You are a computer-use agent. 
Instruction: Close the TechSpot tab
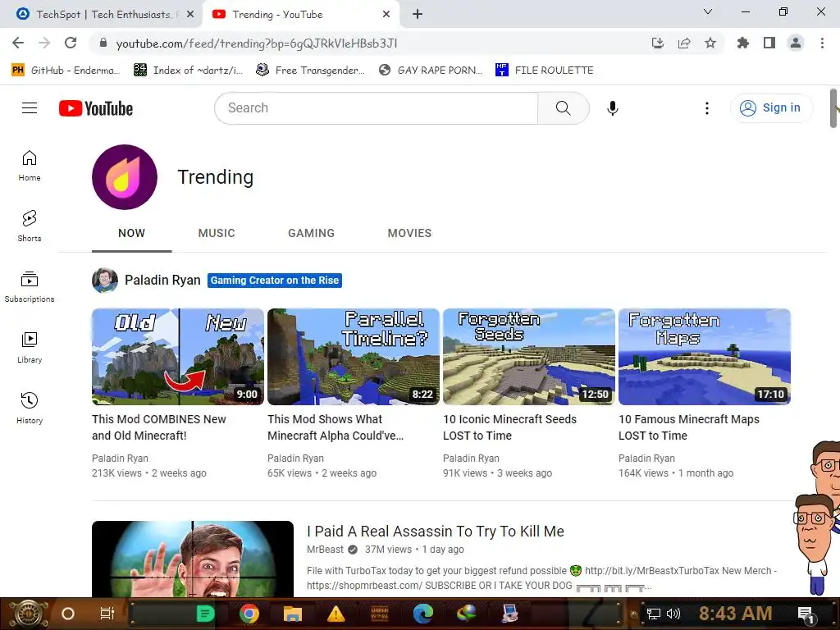pyautogui.click(x=190, y=15)
